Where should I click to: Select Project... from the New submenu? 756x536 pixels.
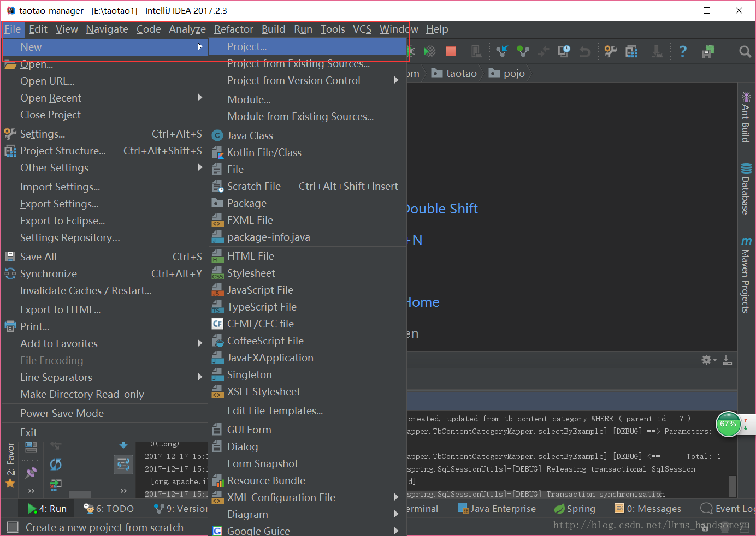click(307, 46)
